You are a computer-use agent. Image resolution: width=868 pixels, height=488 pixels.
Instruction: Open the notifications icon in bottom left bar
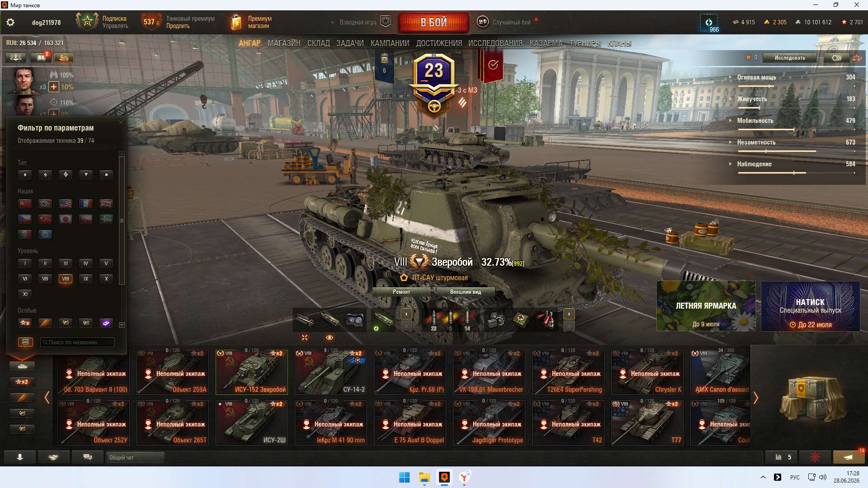point(20,457)
